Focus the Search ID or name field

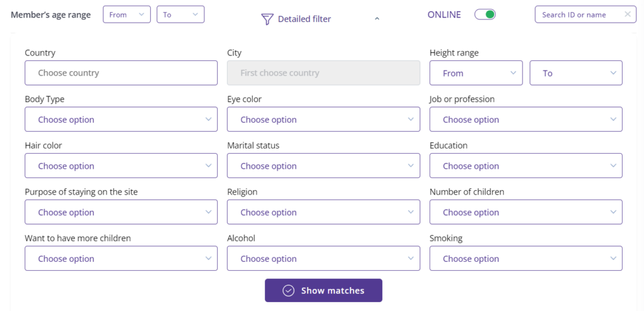[579, 14]
